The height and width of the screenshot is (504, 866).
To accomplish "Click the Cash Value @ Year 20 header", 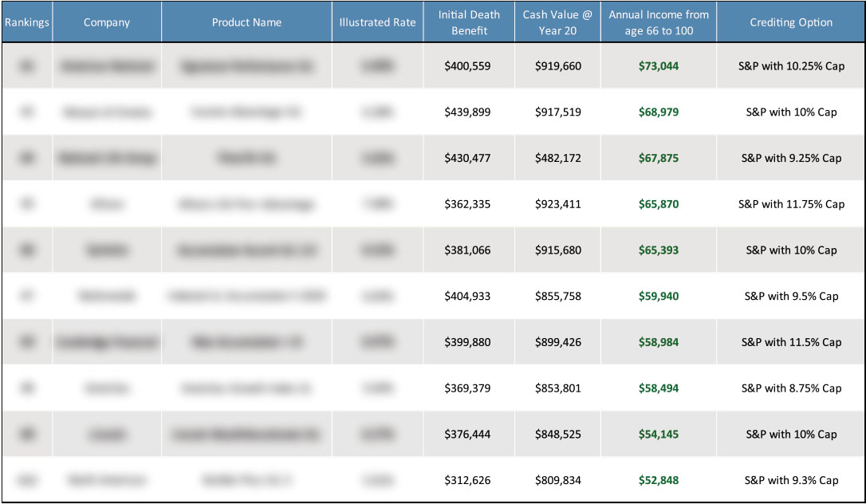I will point(557,22).
